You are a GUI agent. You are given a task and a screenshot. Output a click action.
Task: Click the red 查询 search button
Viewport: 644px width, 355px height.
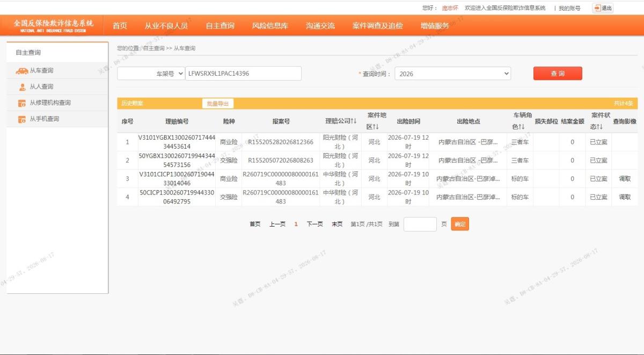[558, 74]
